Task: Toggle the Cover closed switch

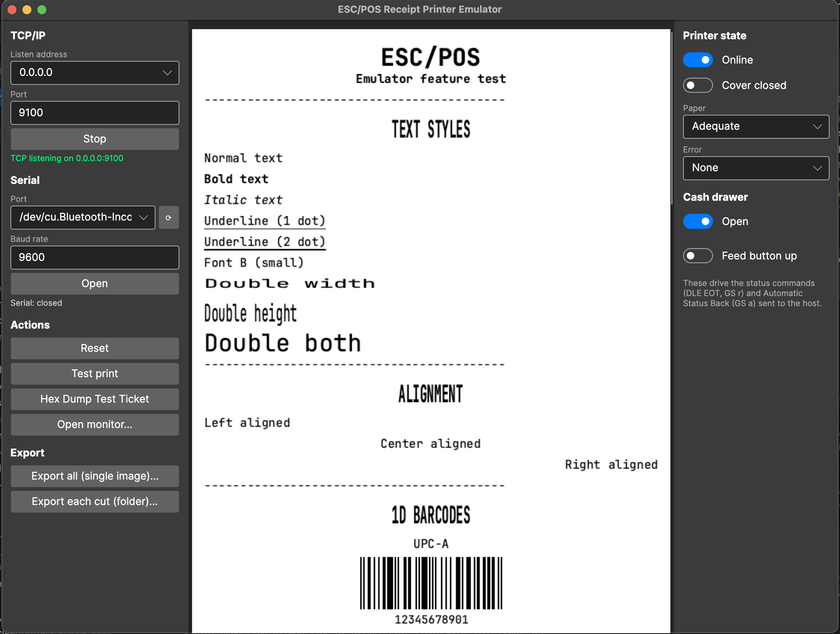Action: coord(698,86)
